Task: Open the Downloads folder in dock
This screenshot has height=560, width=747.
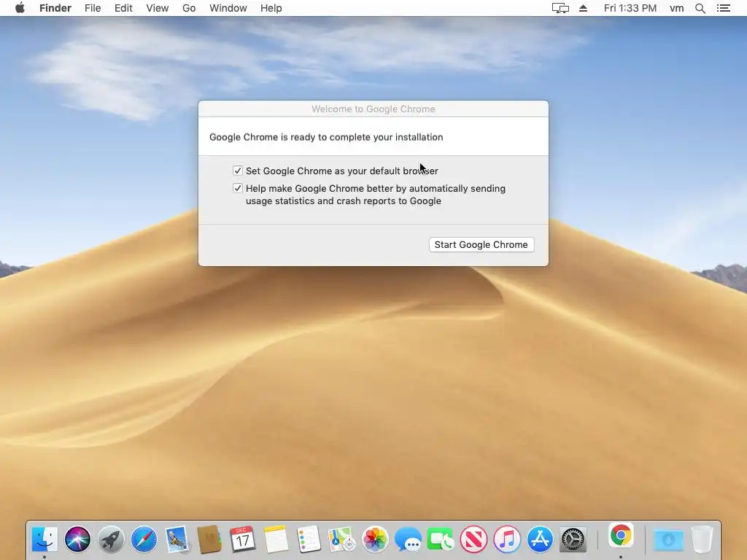Action: (668, 540)
